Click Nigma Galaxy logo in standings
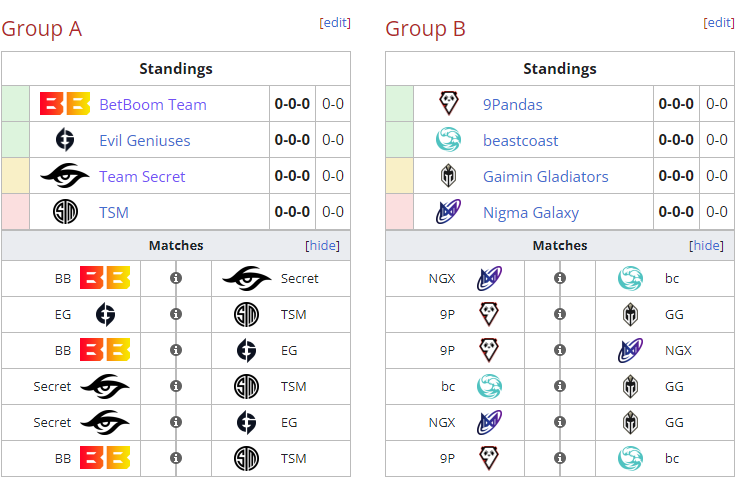Screen dimensions: 744x480 pos(449,212)
